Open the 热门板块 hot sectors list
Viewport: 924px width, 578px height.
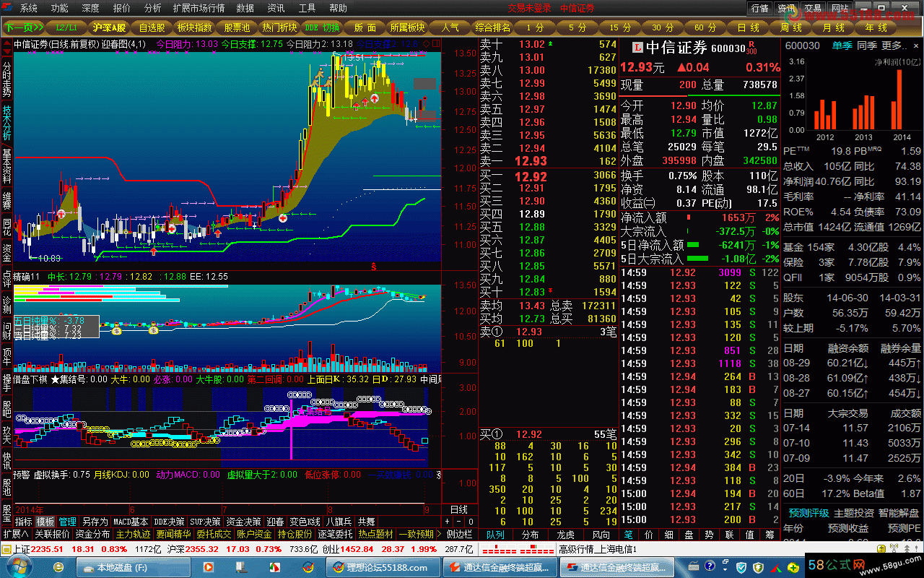click(x=279, y=27)
